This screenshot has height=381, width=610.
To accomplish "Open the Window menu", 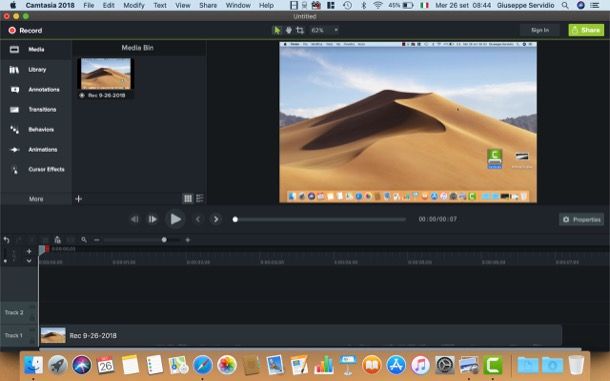I will (238, 5).
